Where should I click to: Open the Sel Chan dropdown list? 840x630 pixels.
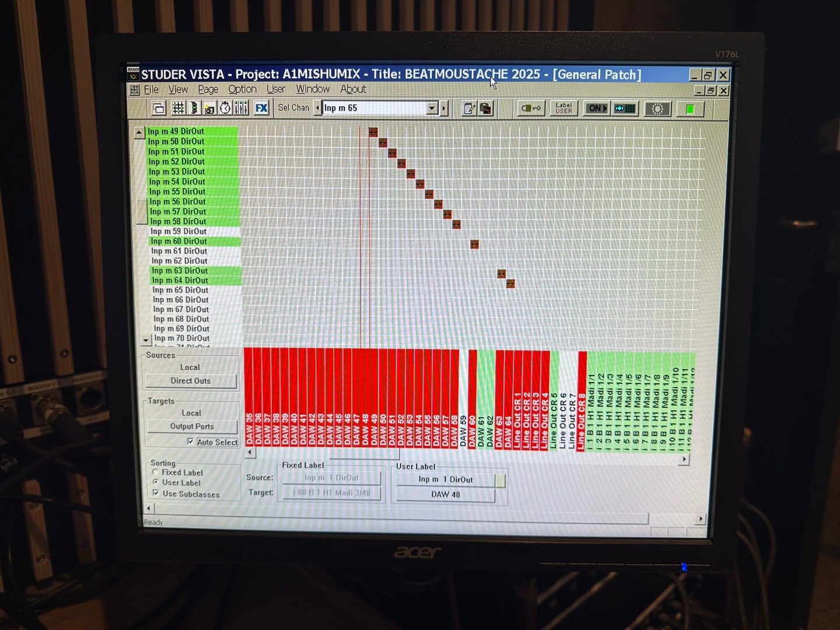tap(432, 108)
